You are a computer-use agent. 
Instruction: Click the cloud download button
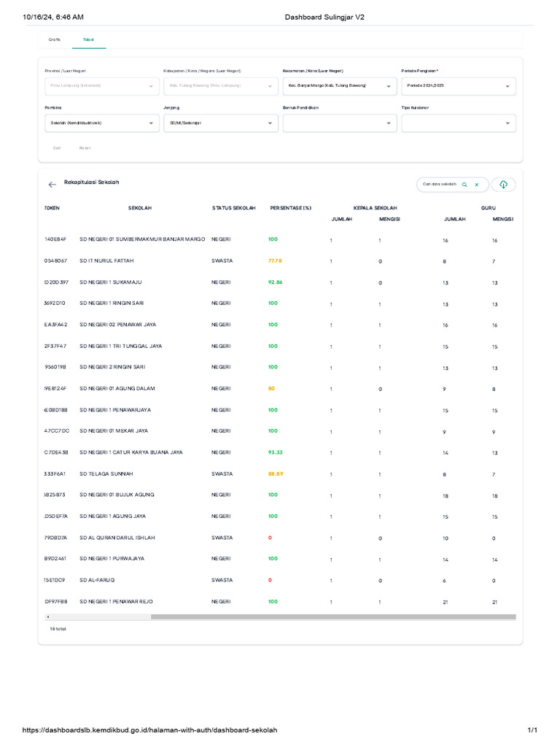(x=503, y=185)
